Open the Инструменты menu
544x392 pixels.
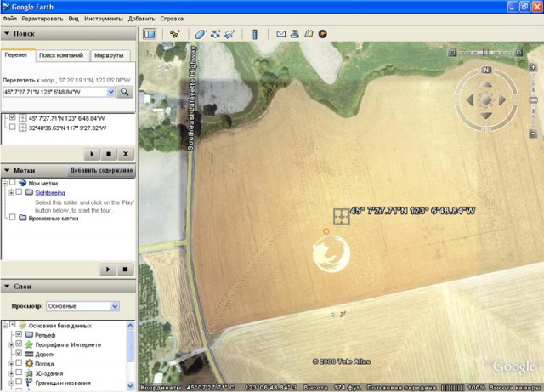click(x=104, y=19)
